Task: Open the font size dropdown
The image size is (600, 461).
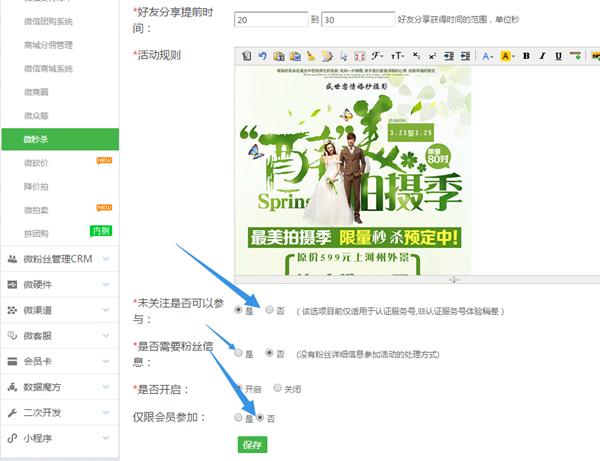Action: coord(397,56)
